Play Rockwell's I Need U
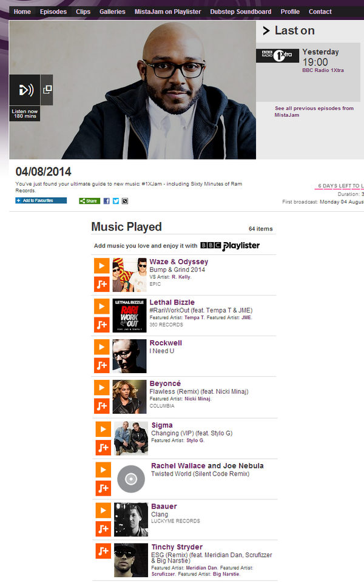The width and height of the screenshot is (364, 588). pos(101,347)
